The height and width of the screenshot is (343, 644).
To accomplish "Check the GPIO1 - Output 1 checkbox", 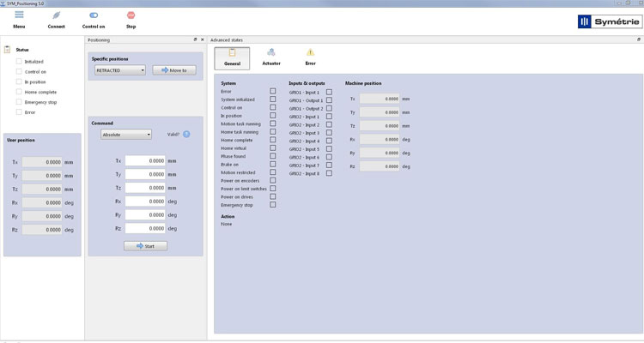I will [x=329, y=100].
